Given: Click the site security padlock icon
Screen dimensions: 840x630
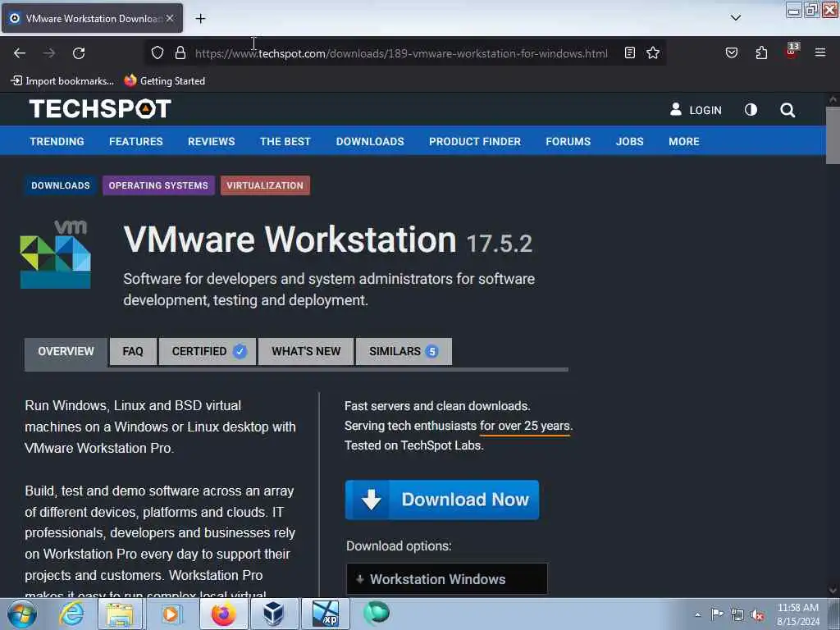Looking at the screenshot, I should tap(180, 52).
